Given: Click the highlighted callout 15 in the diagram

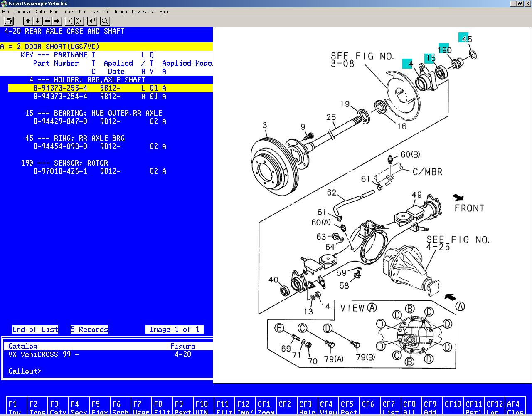Looking at the screenshot, I should click(x=430, y=58).
